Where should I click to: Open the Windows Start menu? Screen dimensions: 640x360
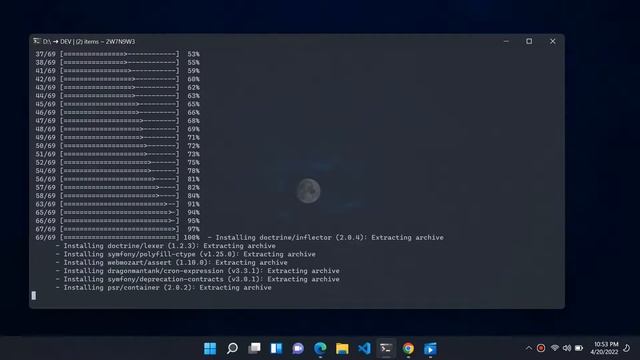click(x=210, y=348)
